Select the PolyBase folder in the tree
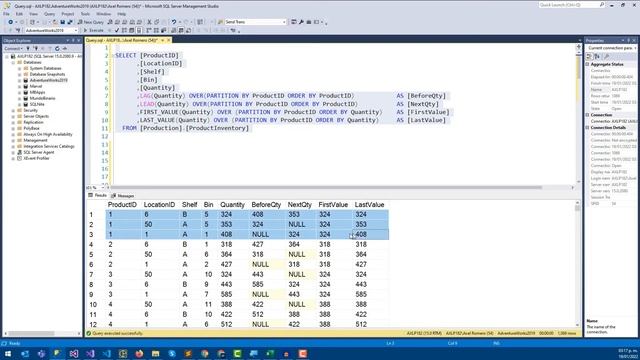Viewport: 640px width, 360px height. pyautogui.click(x=31, y=128)
